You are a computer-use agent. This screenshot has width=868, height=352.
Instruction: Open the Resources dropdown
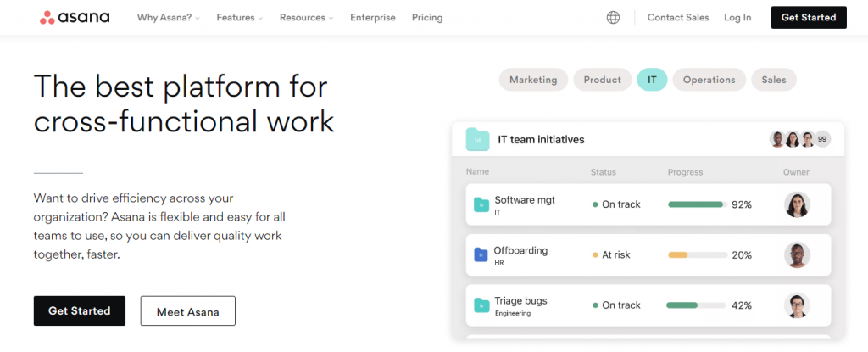click(307, 18)
